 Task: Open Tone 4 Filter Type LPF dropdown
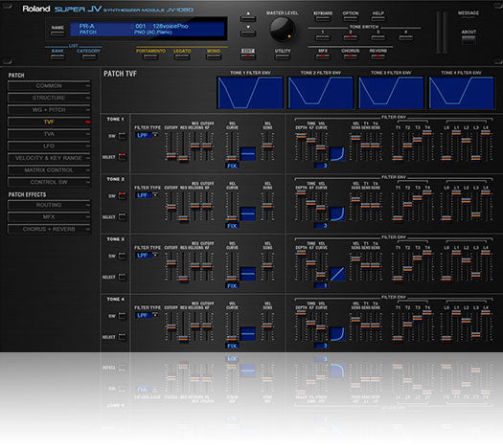[x=147, y=315]
